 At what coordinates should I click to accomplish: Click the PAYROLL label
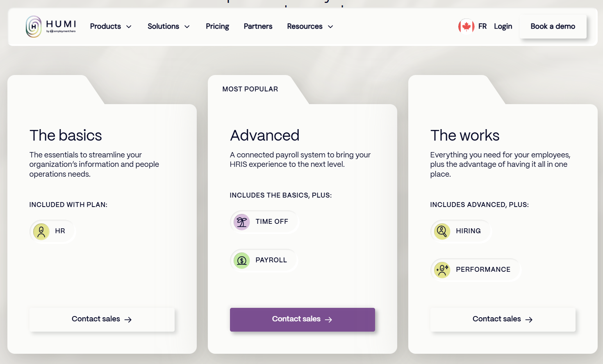coord(271,260)
